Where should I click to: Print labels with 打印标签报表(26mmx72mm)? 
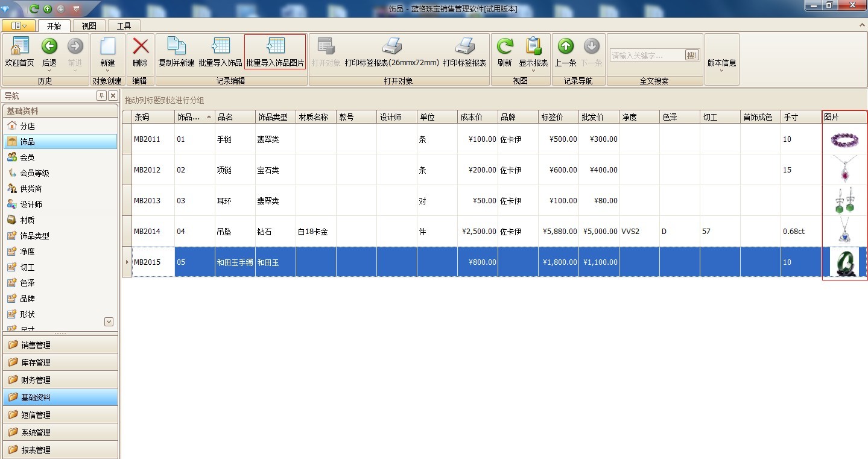point(391,47)
